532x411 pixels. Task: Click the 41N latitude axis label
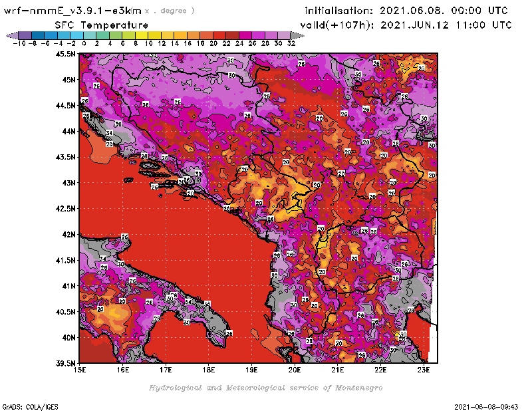click(x=68, y=286)
